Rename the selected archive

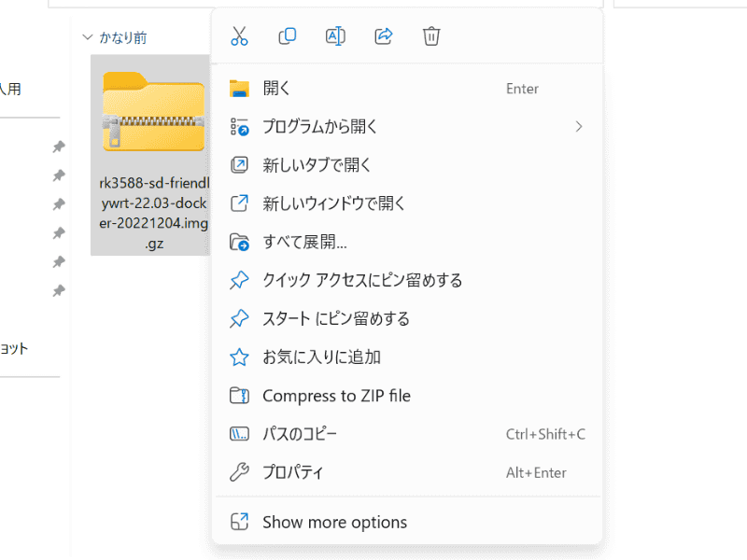(x=334, y=36)
